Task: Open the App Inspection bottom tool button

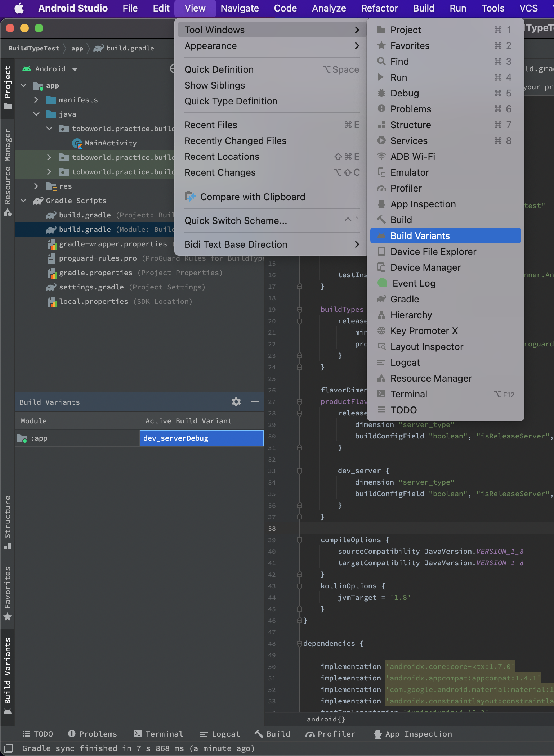Action: (x=413, y=734)
